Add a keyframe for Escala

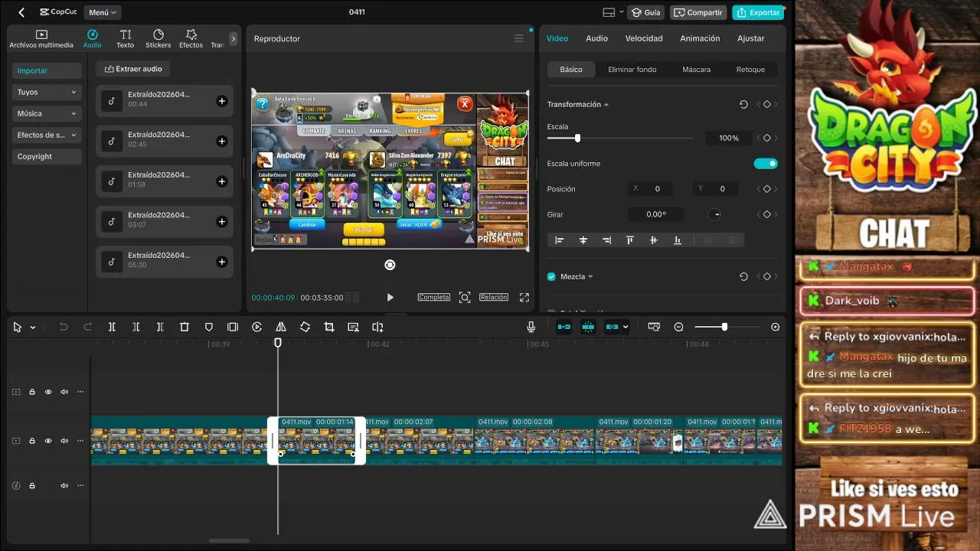click(766, 138)
